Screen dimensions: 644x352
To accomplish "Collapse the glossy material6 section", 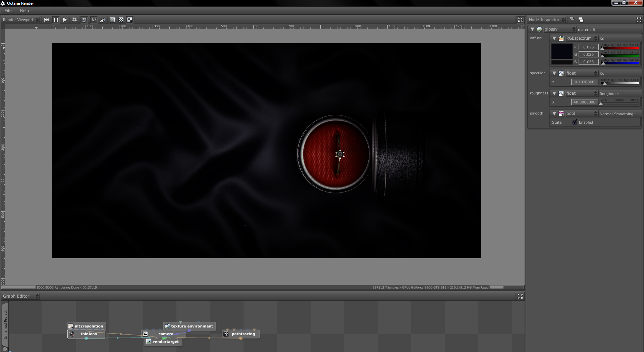I will point(532,29).
